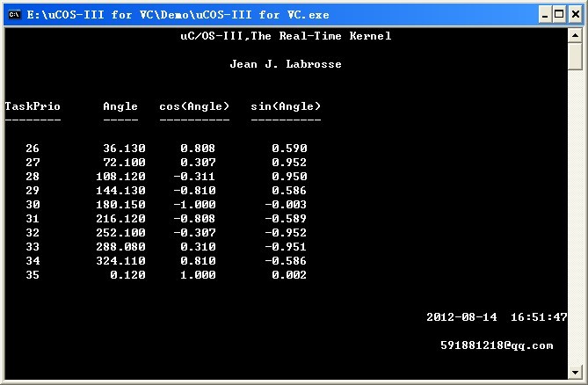
Task: Click task priority value 34
Action: tap(33, 261)
